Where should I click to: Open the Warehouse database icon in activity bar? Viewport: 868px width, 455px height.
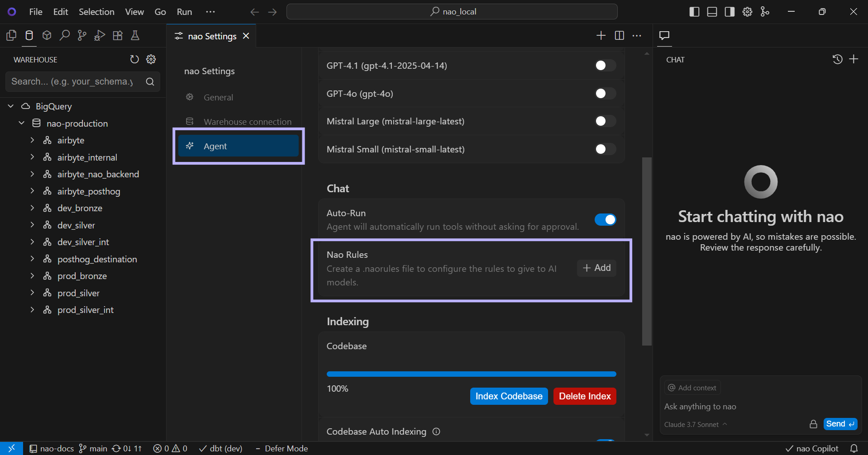point(29,36)
